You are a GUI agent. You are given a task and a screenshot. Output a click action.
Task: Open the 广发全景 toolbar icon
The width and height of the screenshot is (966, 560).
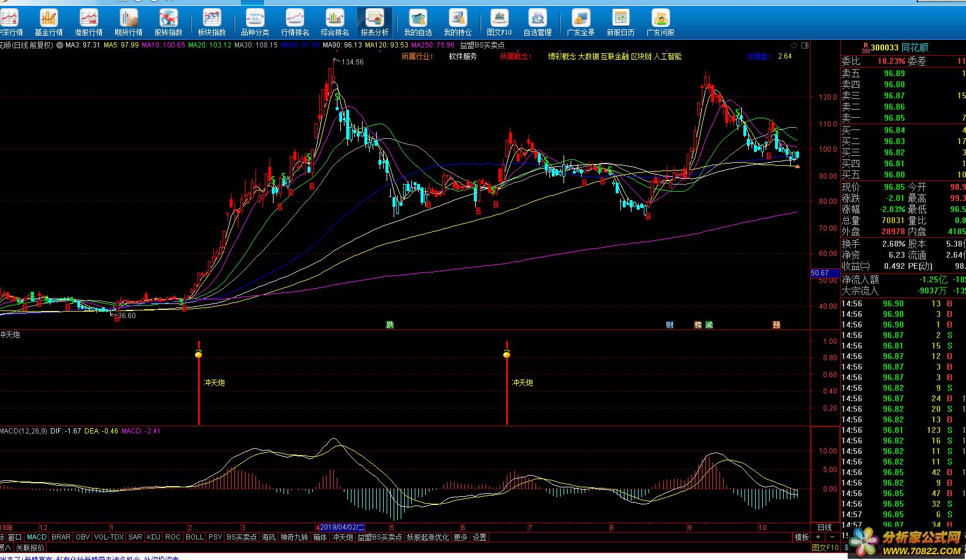(581, 23)
